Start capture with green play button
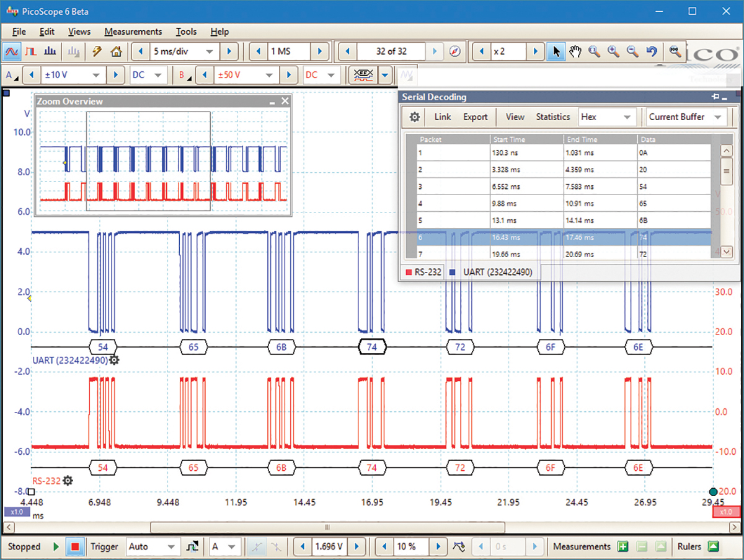 click(x=56, y=546)
